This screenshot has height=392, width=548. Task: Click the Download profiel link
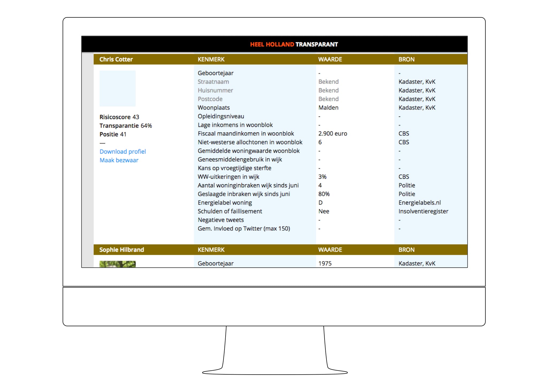[x=123, y=152]
